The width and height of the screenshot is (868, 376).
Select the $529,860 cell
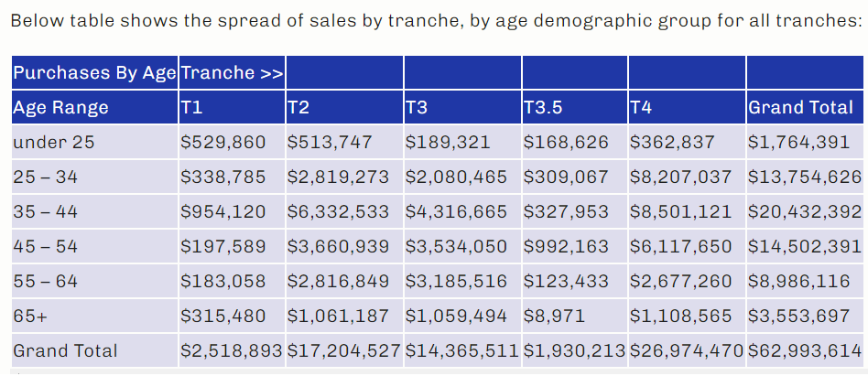232,142
